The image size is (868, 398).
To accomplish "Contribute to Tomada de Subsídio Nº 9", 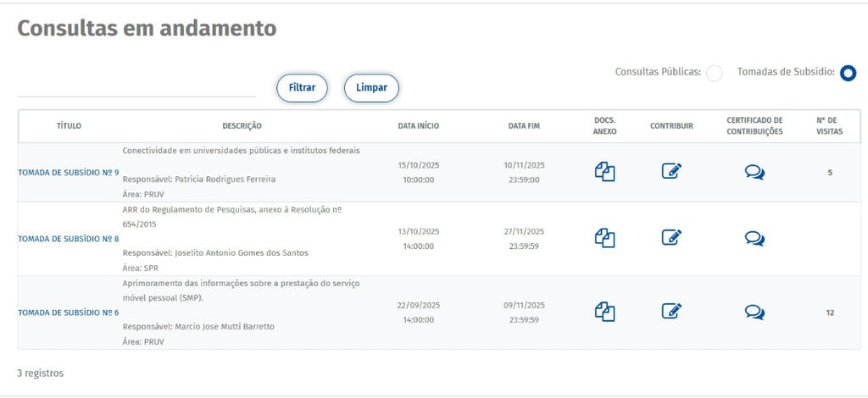I will 671,172.
